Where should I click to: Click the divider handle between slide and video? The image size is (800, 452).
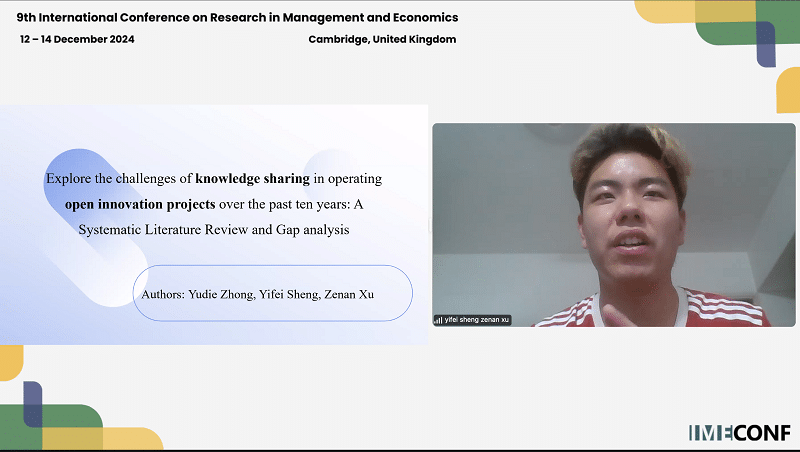430,226
